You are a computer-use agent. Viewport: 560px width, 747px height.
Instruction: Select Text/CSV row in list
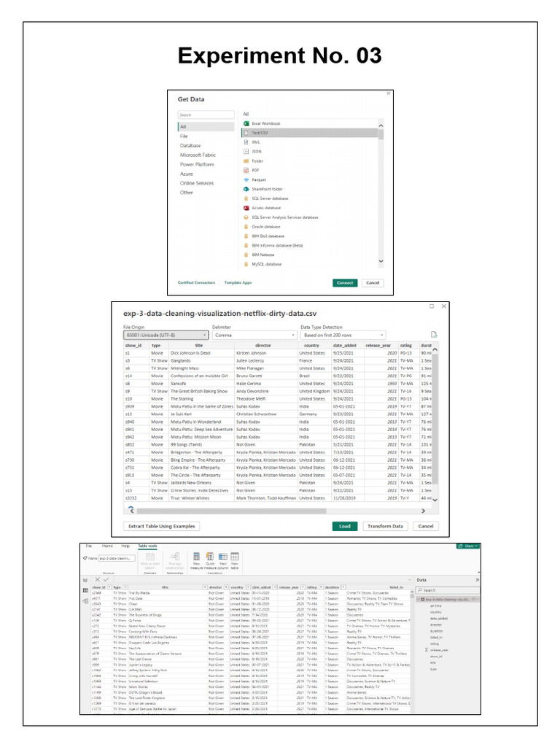310,133
